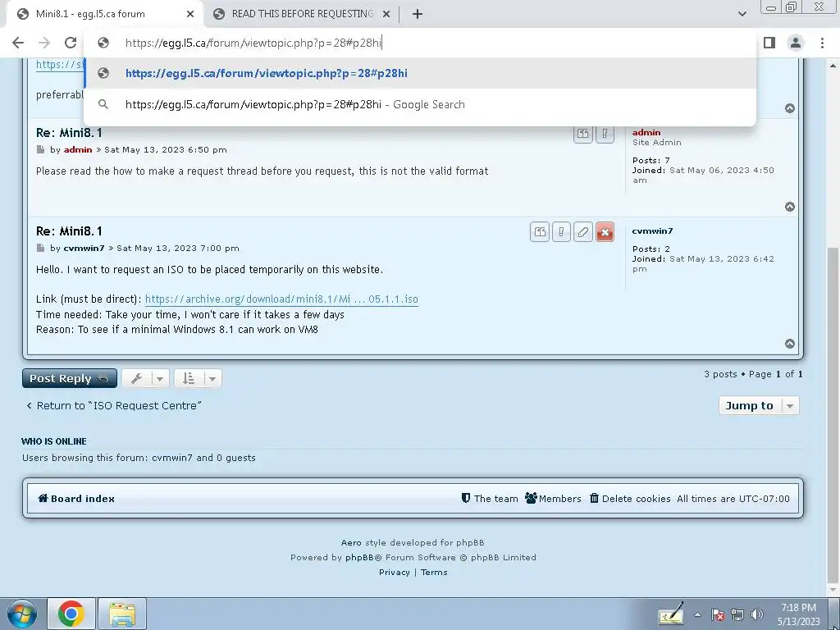This screenshot has width=840, height=630.
Task: Open admin profile from the sidebar name
Action: point(646,132)
